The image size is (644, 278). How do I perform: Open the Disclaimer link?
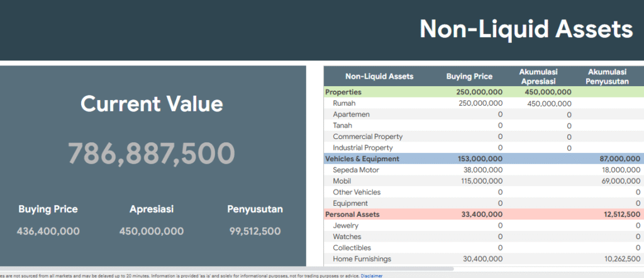coord(371,275)
